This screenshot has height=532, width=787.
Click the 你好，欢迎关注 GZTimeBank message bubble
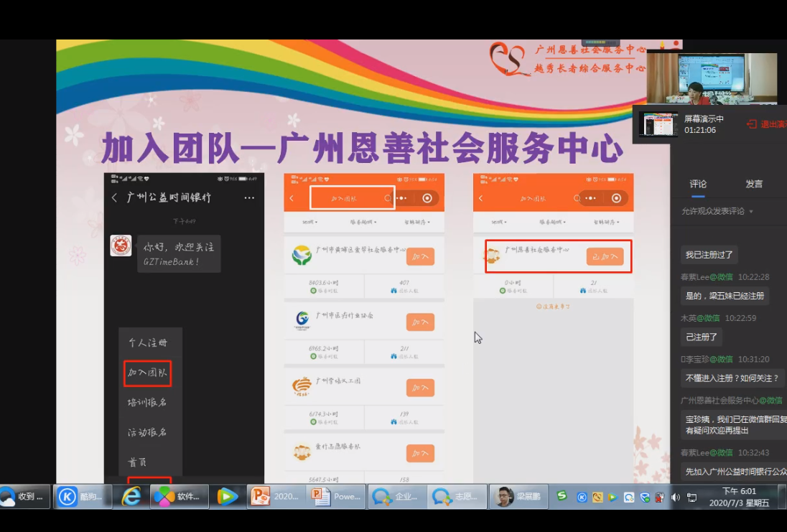coord(179,254)
